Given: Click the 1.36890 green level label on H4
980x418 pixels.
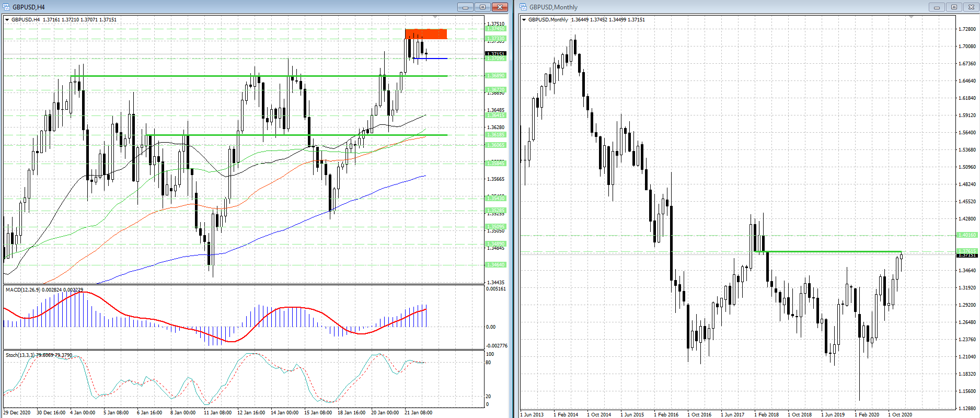Looking at the screenshot, I should point(495,76).
